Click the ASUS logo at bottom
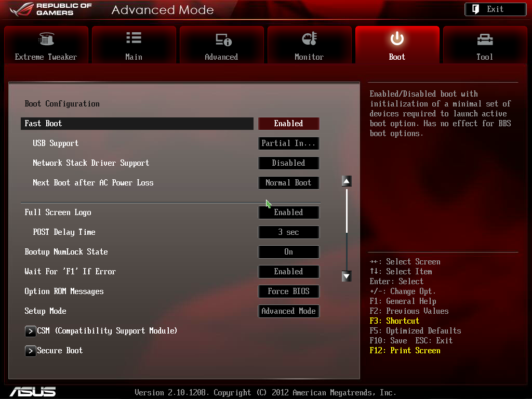The width and height of the screenshot is (532, 399). pos(33,392)
